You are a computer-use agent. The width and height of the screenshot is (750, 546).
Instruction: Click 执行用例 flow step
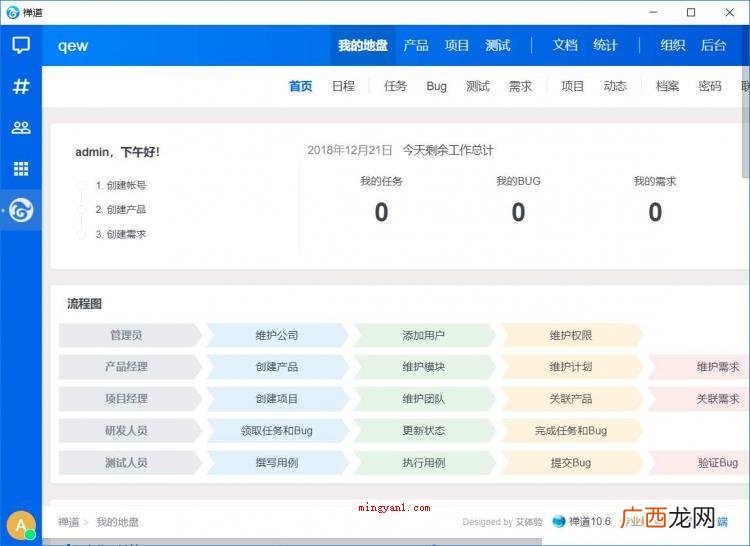coord(424,462)
